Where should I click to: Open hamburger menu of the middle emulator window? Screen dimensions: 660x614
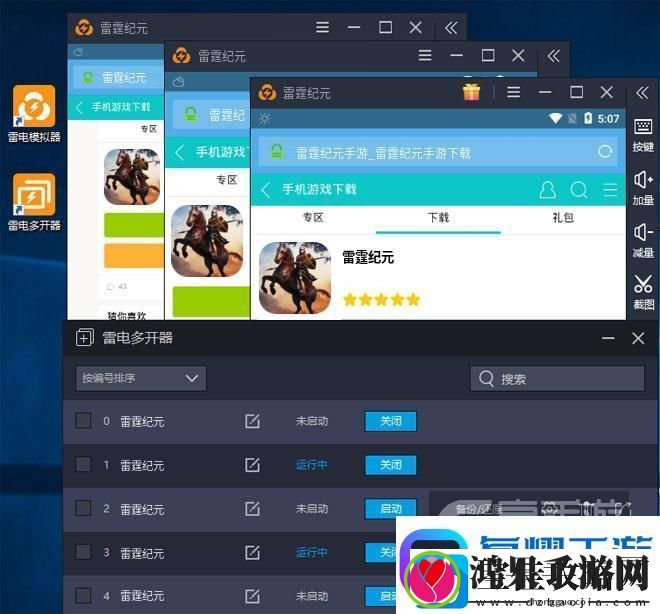point(425,55)
